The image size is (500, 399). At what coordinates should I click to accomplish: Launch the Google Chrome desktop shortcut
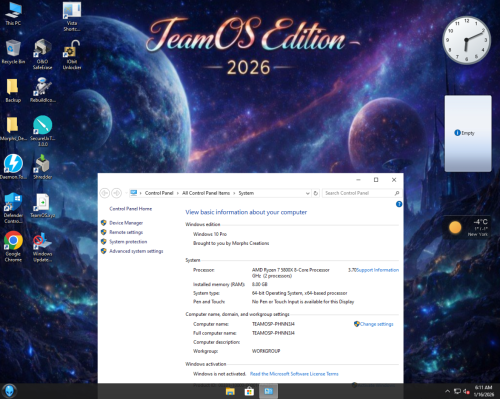pyautogui.click(x=13, y=247)
